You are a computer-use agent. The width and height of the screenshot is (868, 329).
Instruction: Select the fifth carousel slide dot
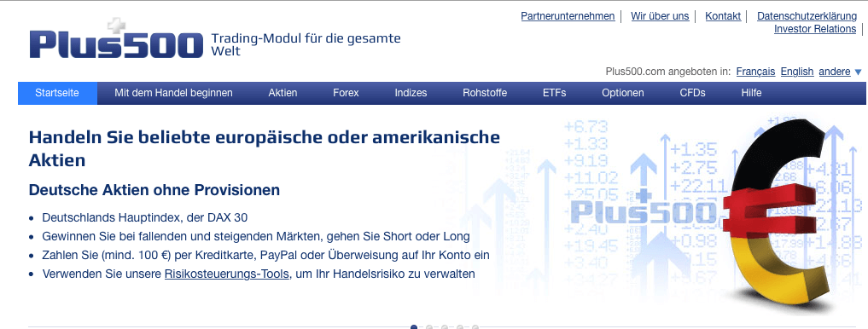(x=475, y=327)
